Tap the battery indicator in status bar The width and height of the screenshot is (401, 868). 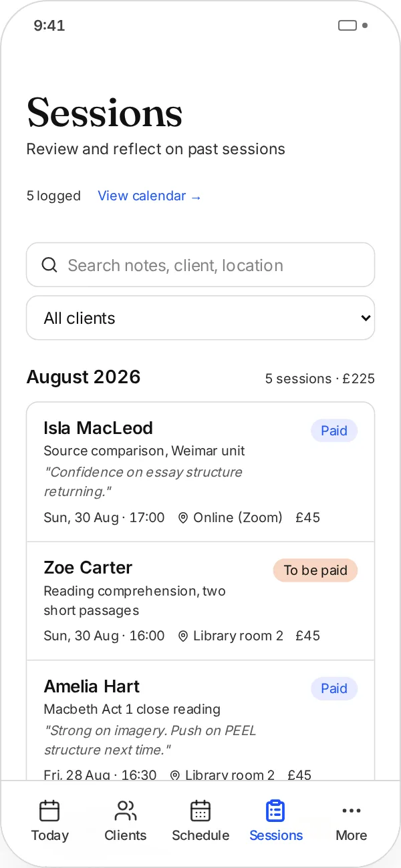(x=348, y=25)
